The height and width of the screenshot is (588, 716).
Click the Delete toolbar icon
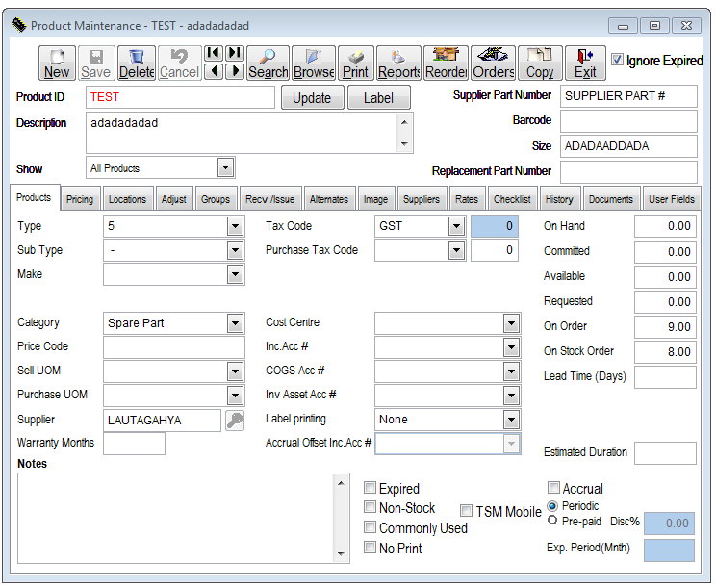point(137,64)
